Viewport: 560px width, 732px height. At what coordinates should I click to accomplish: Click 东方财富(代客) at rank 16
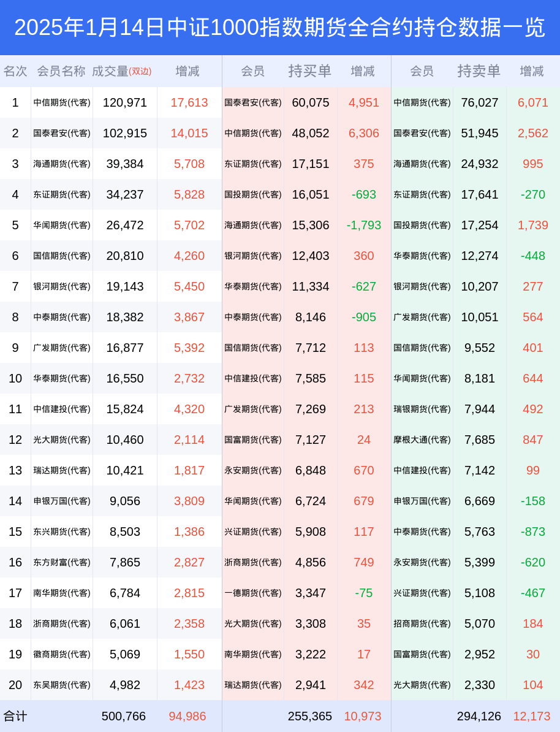click(62, 563)
